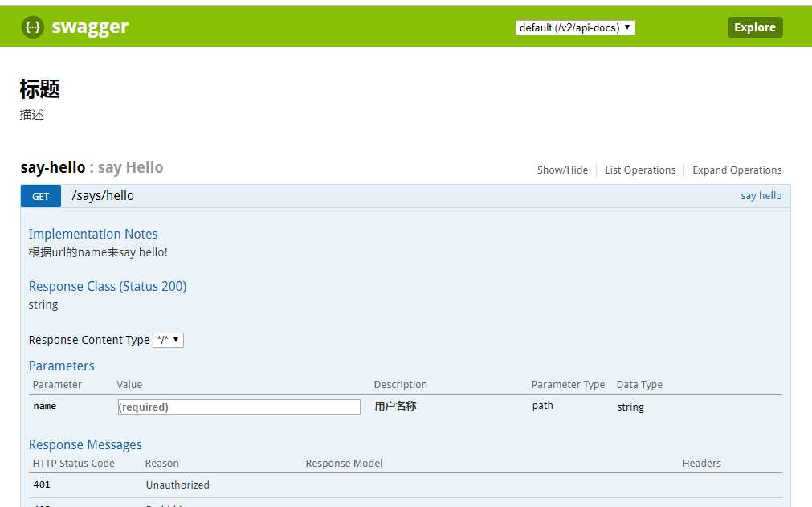
Task: Click the 'Response Model' column header
Action: 344,463
